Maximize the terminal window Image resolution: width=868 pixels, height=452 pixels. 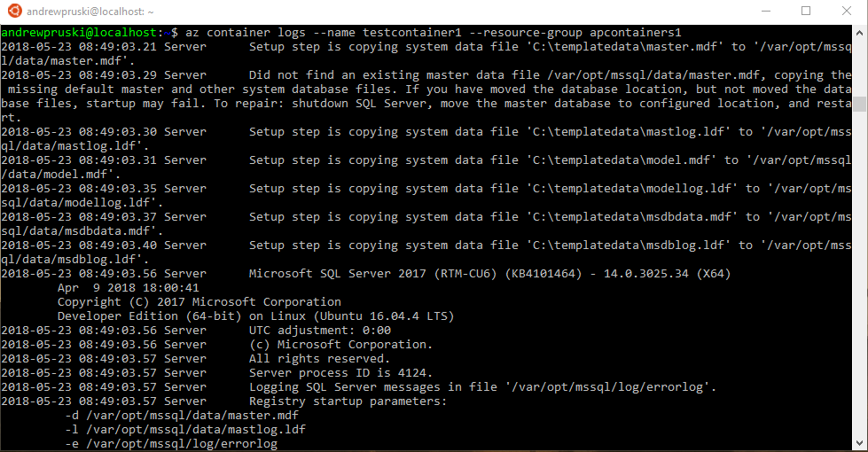807,12
